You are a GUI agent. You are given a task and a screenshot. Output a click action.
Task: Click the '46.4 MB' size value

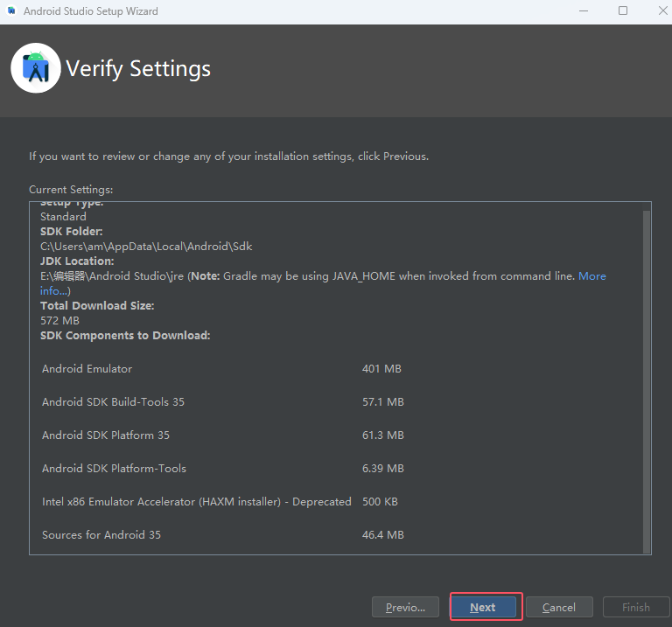(x=383, y=535)
